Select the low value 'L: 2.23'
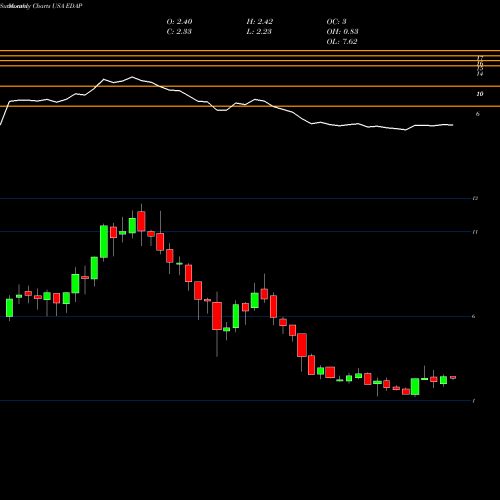The width and height of the screenshot is (500, 500). pyautogui.click(x=259, y=31)
